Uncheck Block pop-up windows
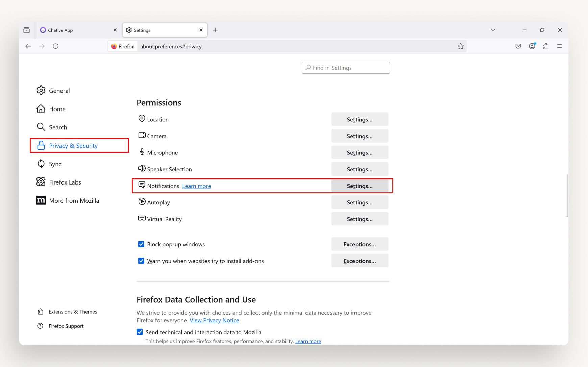Image resolution: width=588 pixels, height=367 pixels. (141, 244)
